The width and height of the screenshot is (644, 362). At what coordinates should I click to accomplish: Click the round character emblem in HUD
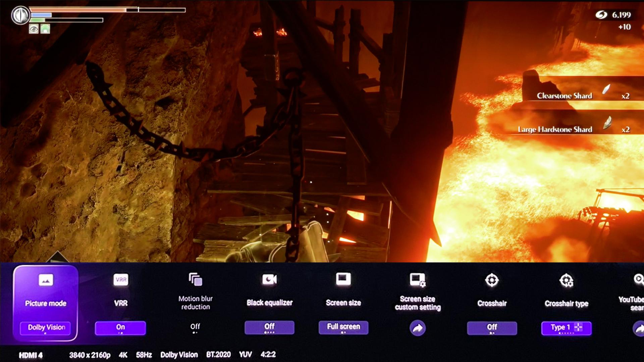(x=20, y=15)
